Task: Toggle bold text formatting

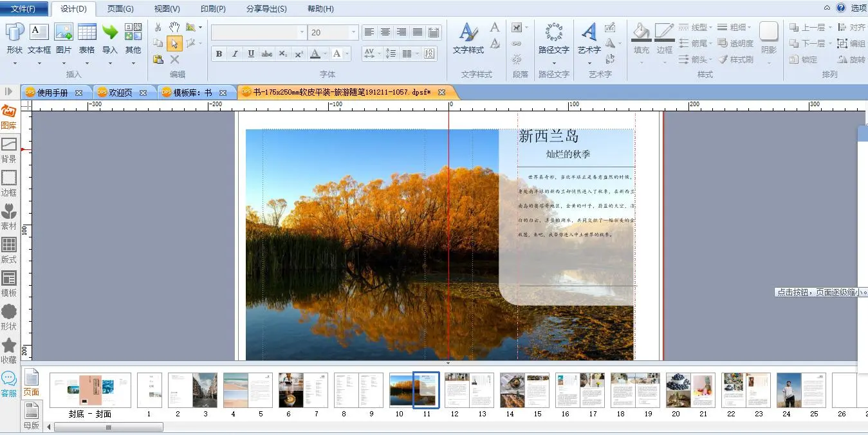Action: click(219, 54)
